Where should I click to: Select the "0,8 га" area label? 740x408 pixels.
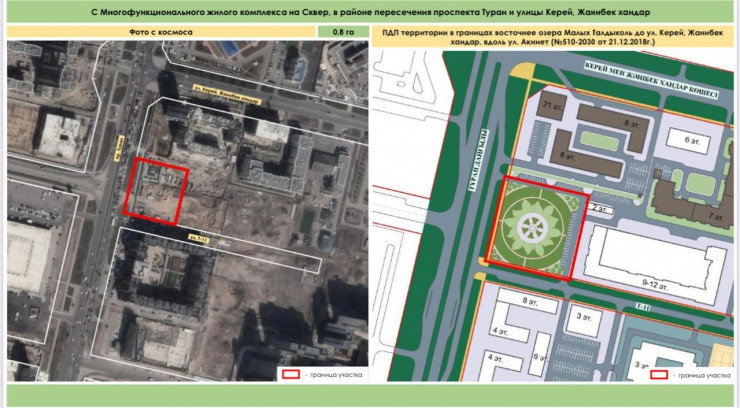[336, 33]
